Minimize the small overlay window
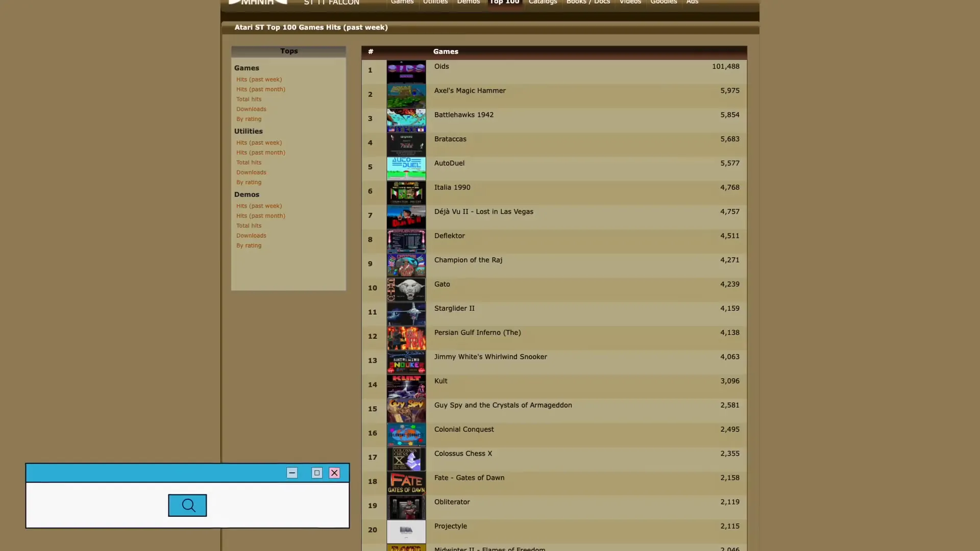Screen dimensions: 980x551 point(292,473)
